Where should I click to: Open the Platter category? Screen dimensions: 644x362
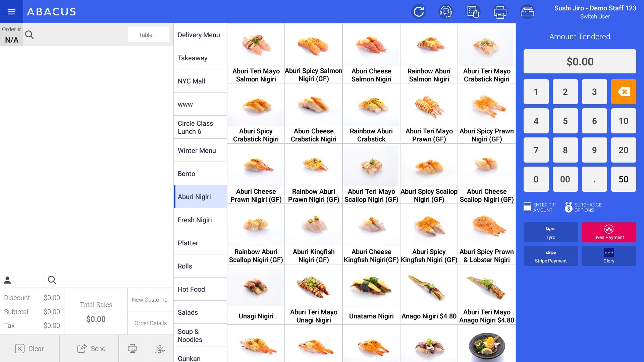pyautogui.click(x=200, y=243)
